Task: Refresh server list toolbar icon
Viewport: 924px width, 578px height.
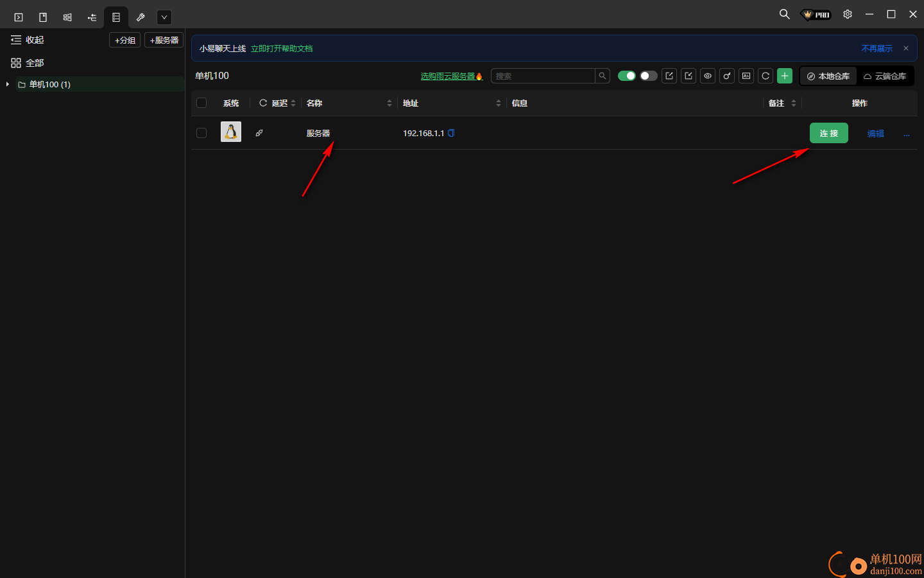Action: point(766,76)
